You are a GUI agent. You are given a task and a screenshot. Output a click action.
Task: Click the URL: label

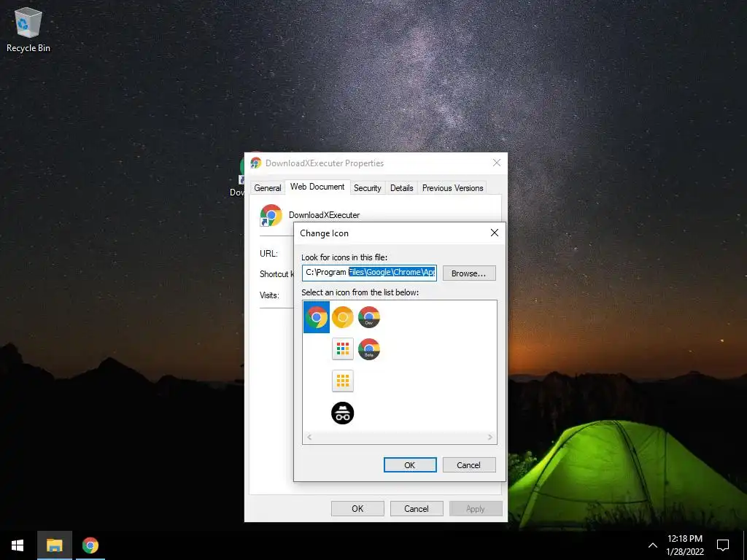[x=268, y=253]
